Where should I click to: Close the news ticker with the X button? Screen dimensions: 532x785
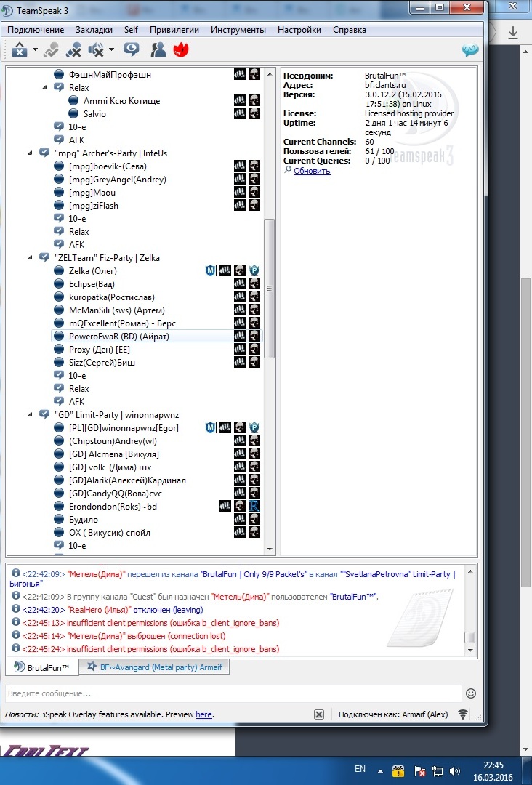pos(319,714)
